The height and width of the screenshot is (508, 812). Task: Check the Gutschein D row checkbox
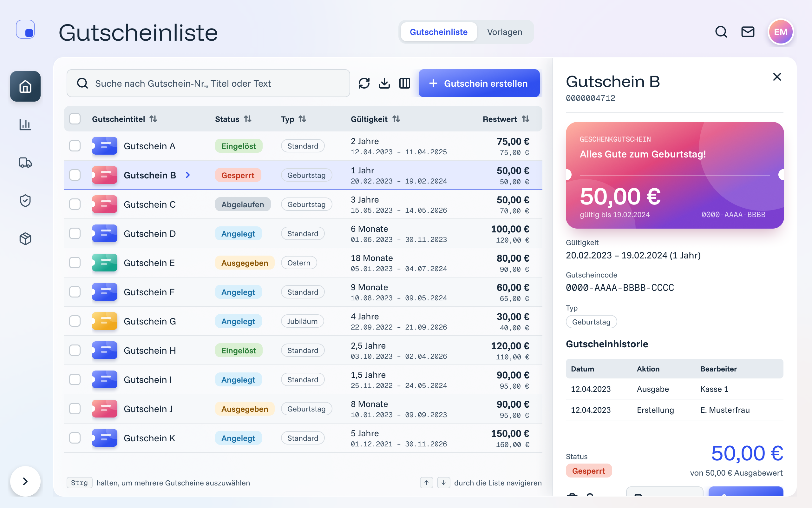click(75, 233)
